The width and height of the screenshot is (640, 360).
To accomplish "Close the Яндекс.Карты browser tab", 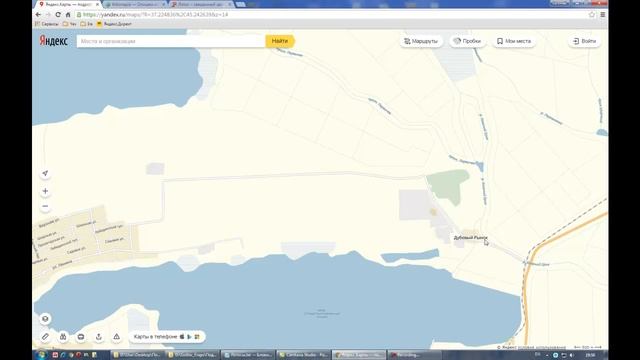I will click(x=97, y=4).
